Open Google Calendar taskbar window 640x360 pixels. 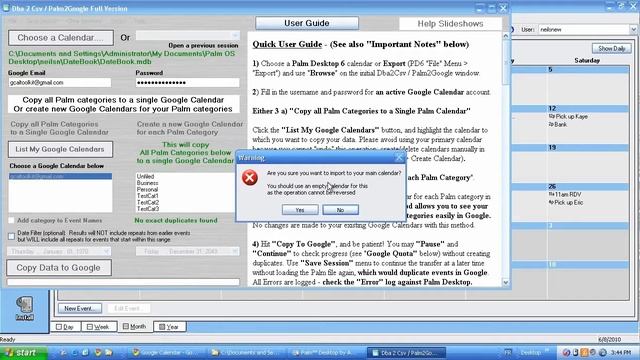[x=164, y=353]
